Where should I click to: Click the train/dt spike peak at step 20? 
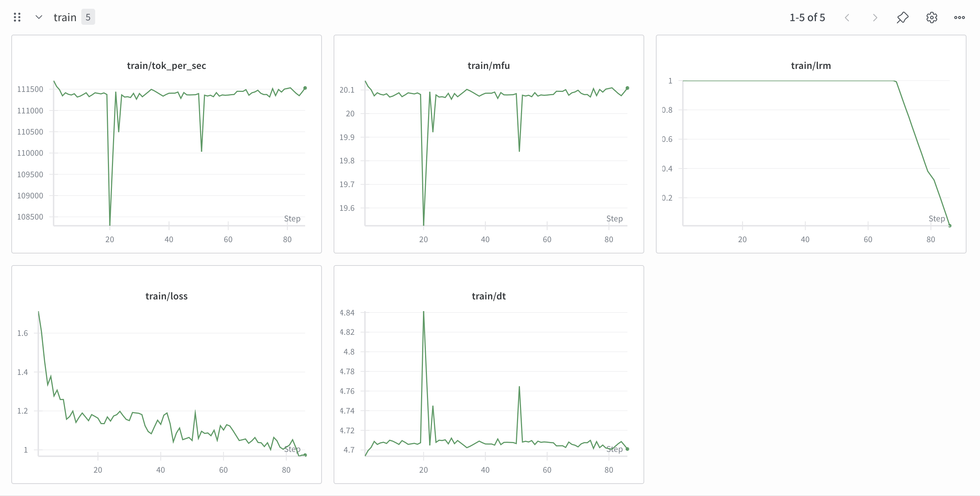coord(423,312)
